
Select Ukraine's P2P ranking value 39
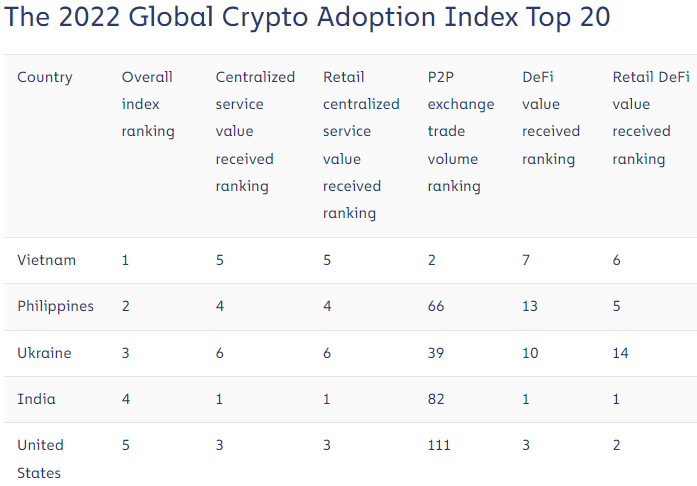[x=436, y=353]
